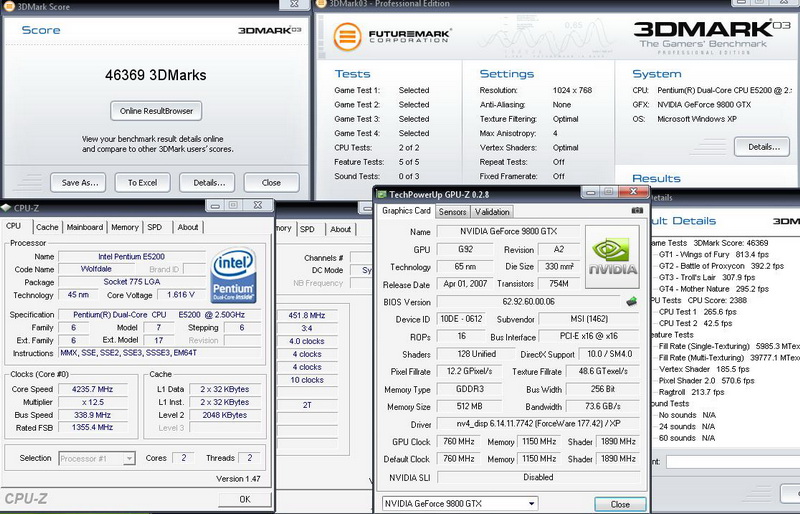Click the comment input field in Result Details
Viewport: 800px width, 514px height.
coord(733,461)
